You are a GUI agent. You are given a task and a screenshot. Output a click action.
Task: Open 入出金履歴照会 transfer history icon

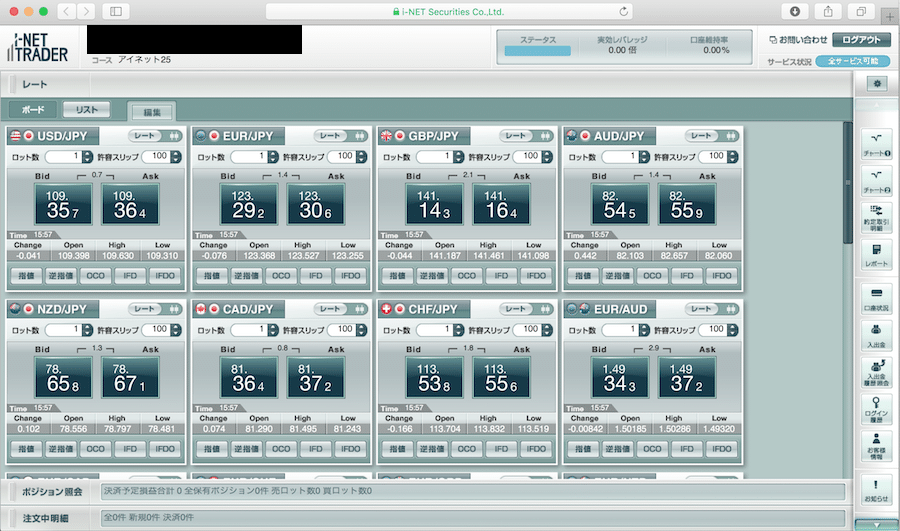[876, 373]
